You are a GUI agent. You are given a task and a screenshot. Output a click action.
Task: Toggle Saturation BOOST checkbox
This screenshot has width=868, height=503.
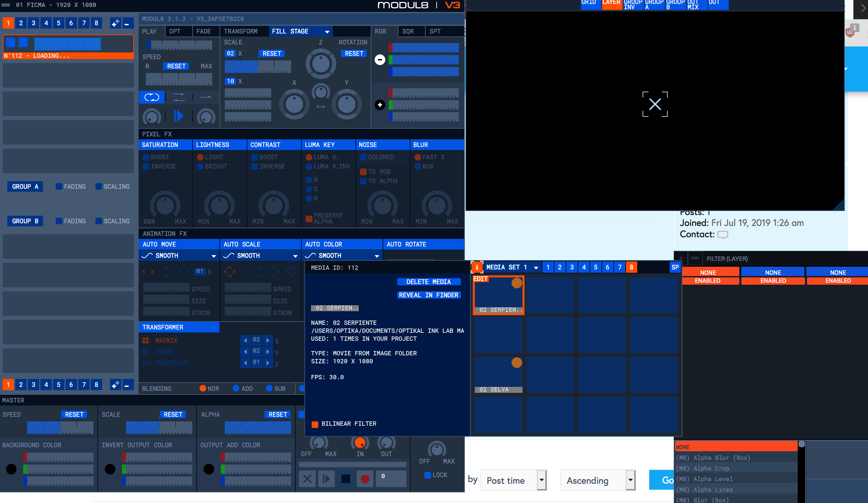pos(146,157)
